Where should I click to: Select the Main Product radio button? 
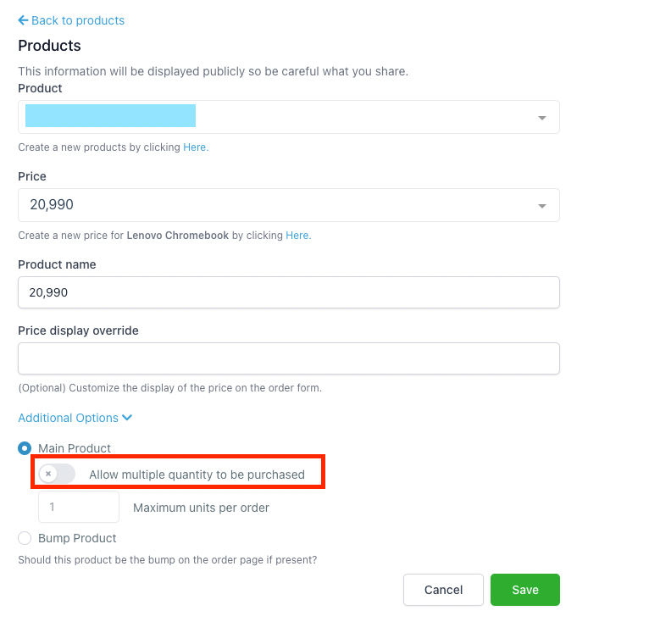pyautogui.click(x=25, y=448)
